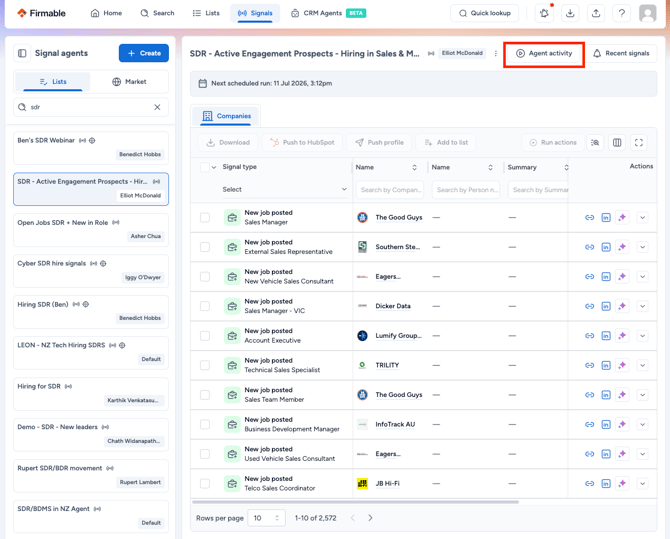Select the TRILITY row checkbox
This screenshot has height=539, width=670.
pyautogui.click(x=205, y=365)
